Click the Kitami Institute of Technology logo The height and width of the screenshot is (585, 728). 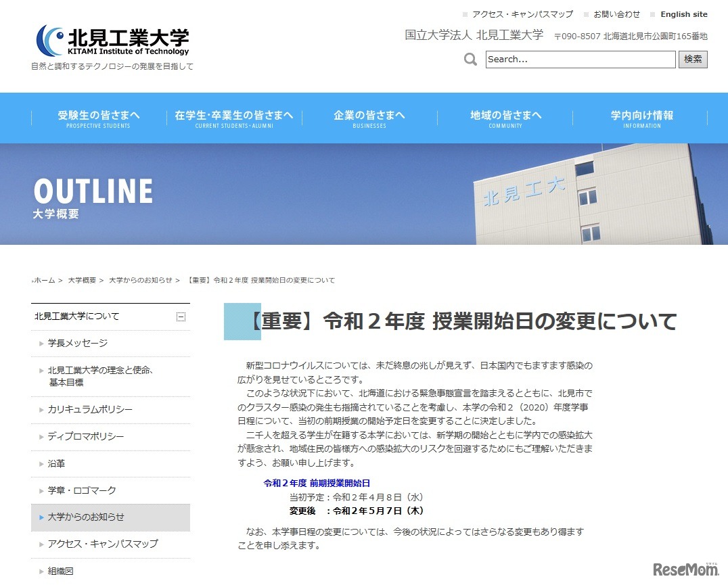[x=112, y=40]
